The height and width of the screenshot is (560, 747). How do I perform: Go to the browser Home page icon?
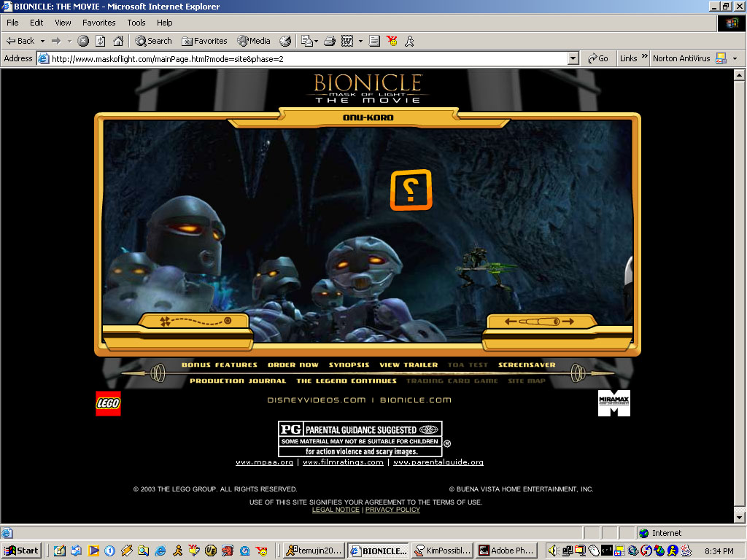[117, 41]
